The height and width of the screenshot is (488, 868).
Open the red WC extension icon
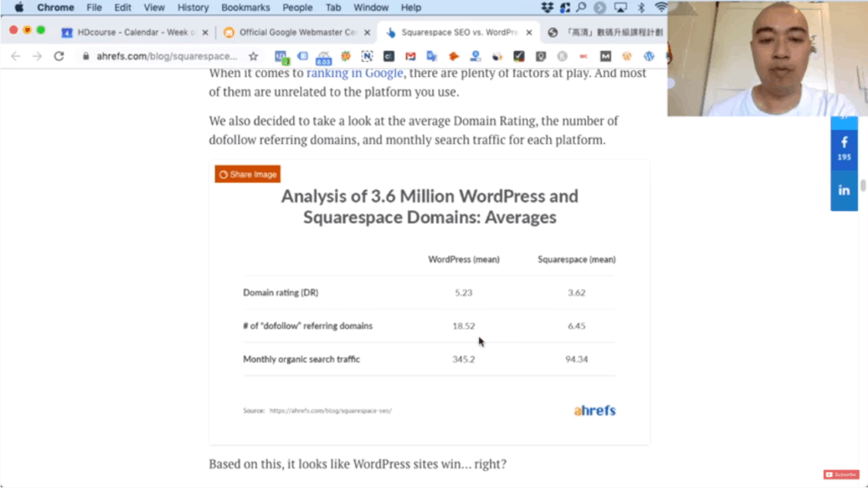583,56
